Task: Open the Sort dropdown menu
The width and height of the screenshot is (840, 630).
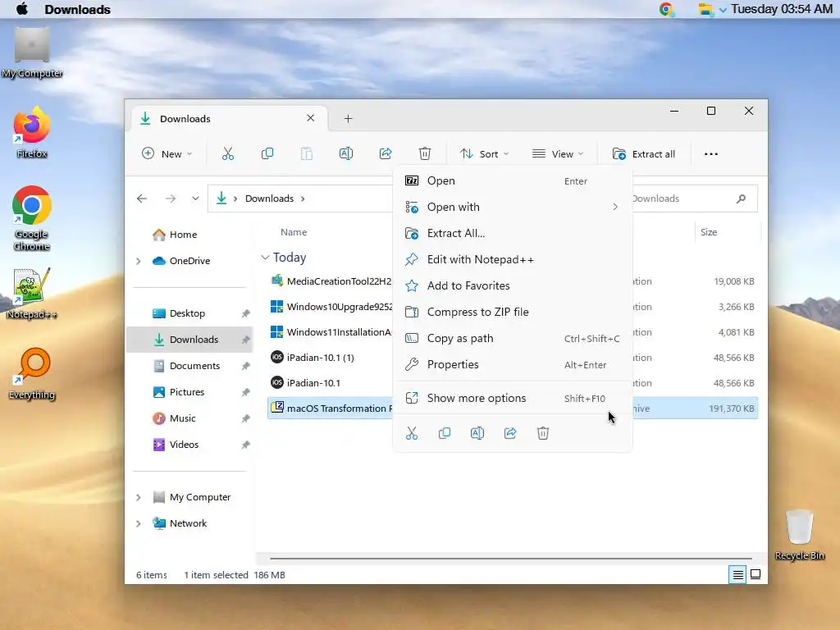Action: click(x=484, y=153)
